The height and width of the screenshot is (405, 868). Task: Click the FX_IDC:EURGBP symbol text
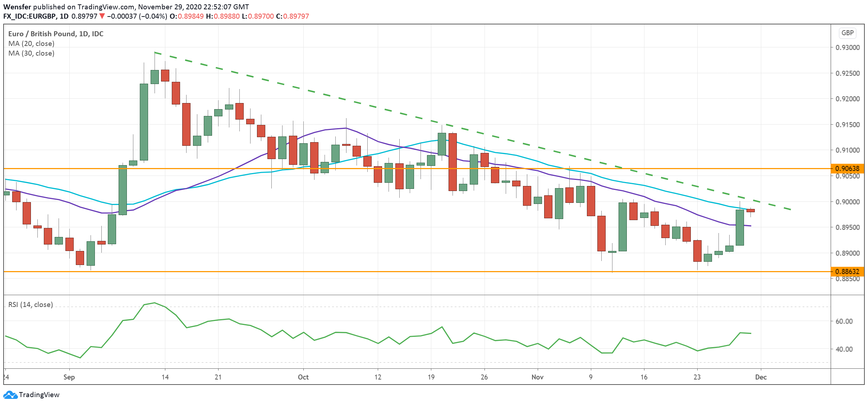29,16
